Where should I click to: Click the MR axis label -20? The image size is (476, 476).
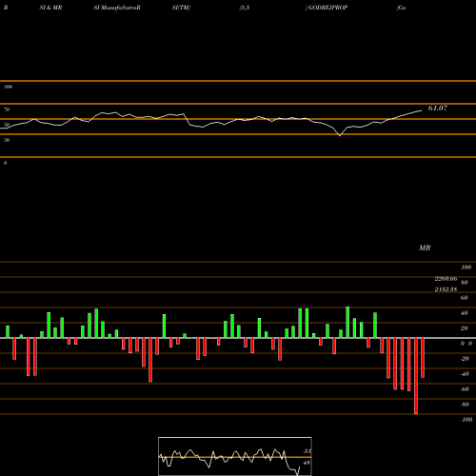(x=465, y=359)
